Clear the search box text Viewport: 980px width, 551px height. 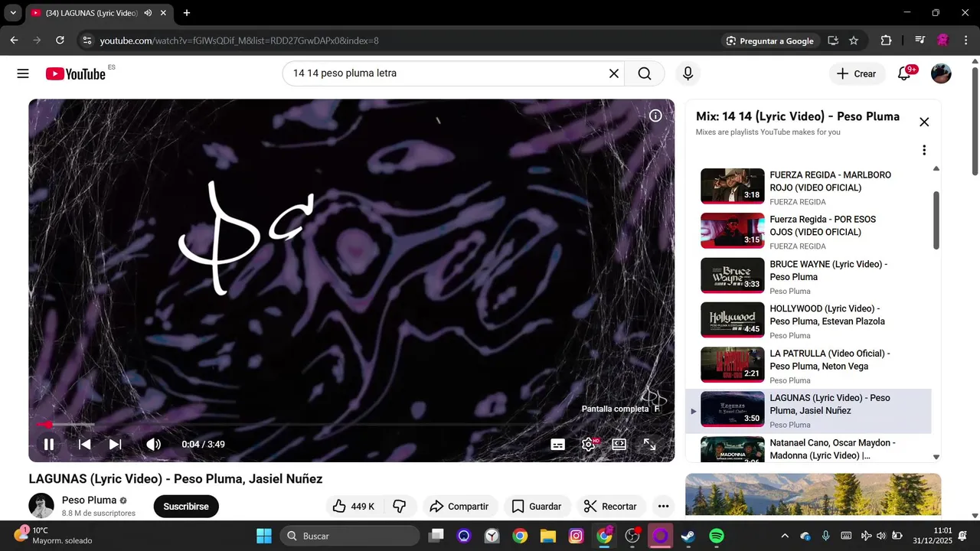coord(613,73)
